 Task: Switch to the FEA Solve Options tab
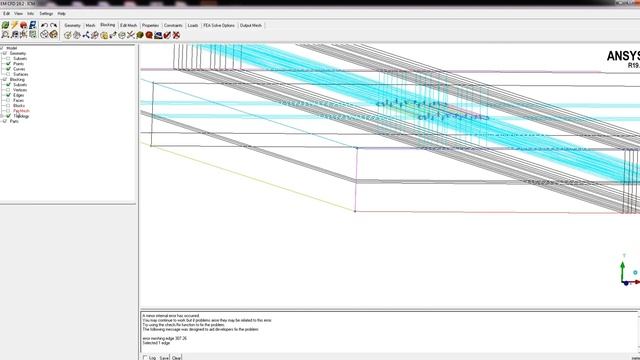point(219,25)
